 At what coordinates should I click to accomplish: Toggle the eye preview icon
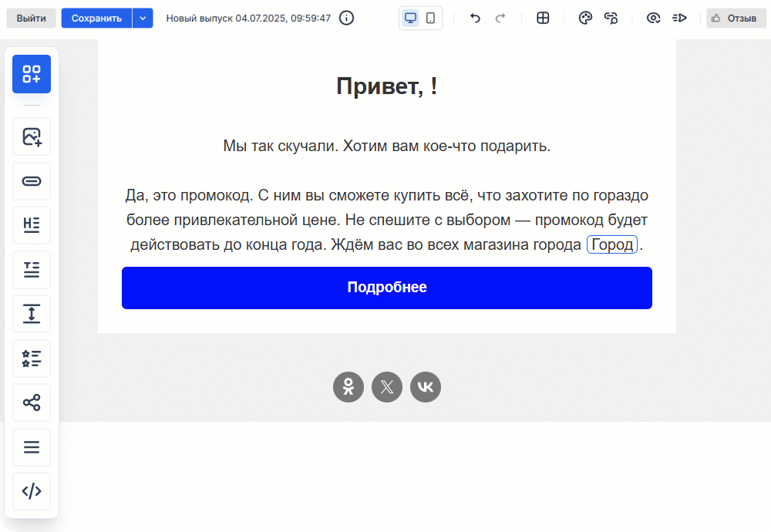653,18
